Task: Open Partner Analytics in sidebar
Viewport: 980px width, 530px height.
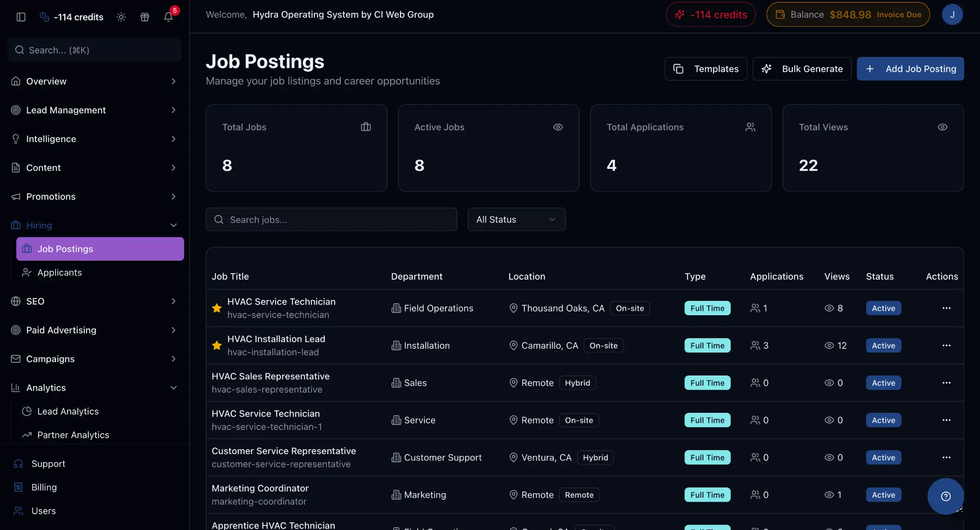Action: (100, 435)
